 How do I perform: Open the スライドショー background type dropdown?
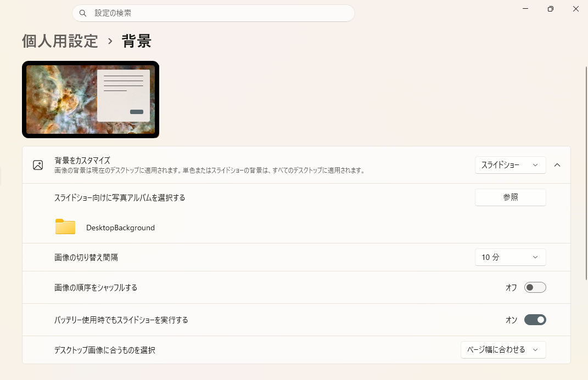point(511,165)
